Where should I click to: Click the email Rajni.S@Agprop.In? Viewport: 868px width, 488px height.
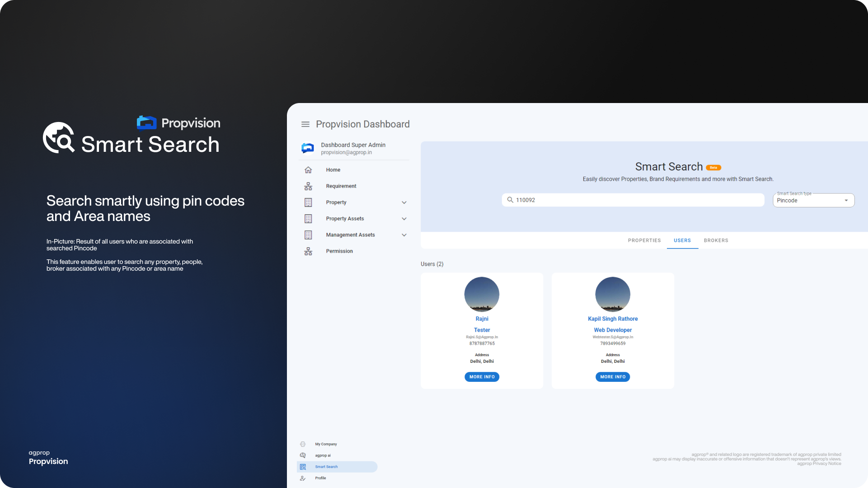click(x=482, y=337)
